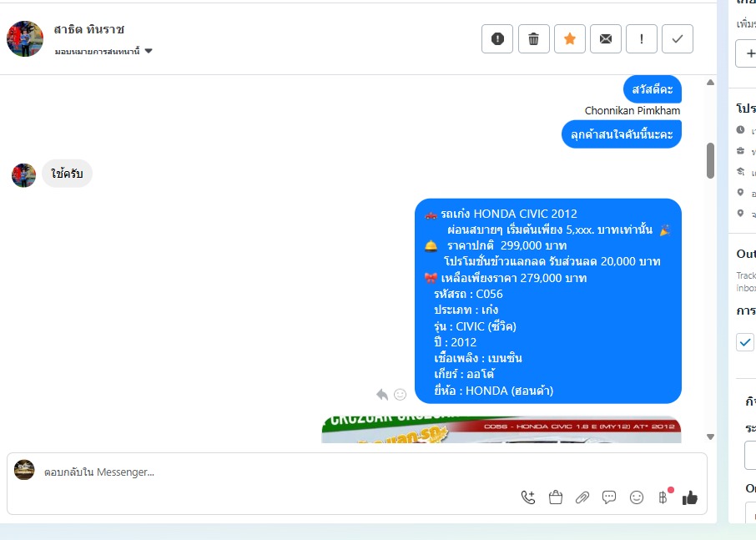Click the page avatar in reply box
Screen dimensions: 756x540
tap(24, 470)
